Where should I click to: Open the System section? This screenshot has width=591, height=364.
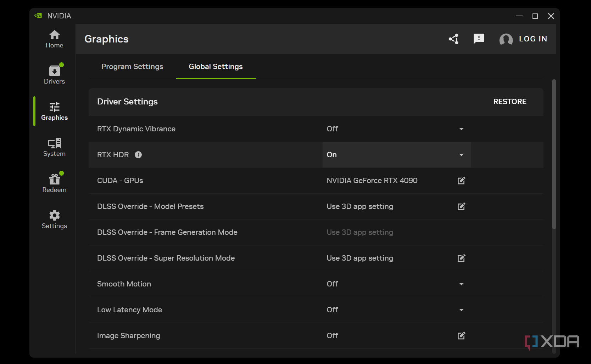tap(54, 147)
